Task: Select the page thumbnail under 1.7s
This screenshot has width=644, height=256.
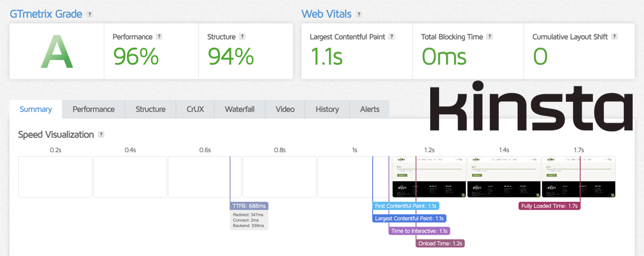Action: [579, 177]
